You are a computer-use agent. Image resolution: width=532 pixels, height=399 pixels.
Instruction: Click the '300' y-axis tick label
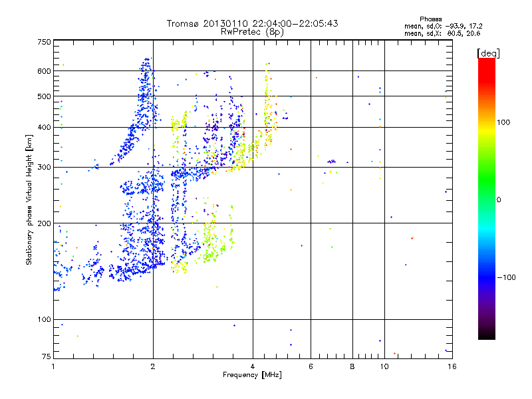[x=44, y=168]
